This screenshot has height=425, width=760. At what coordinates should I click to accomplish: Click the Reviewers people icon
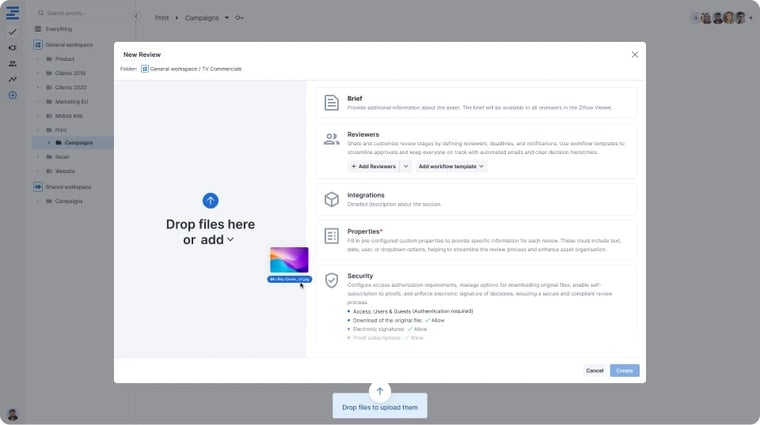(x=331, y=139)
